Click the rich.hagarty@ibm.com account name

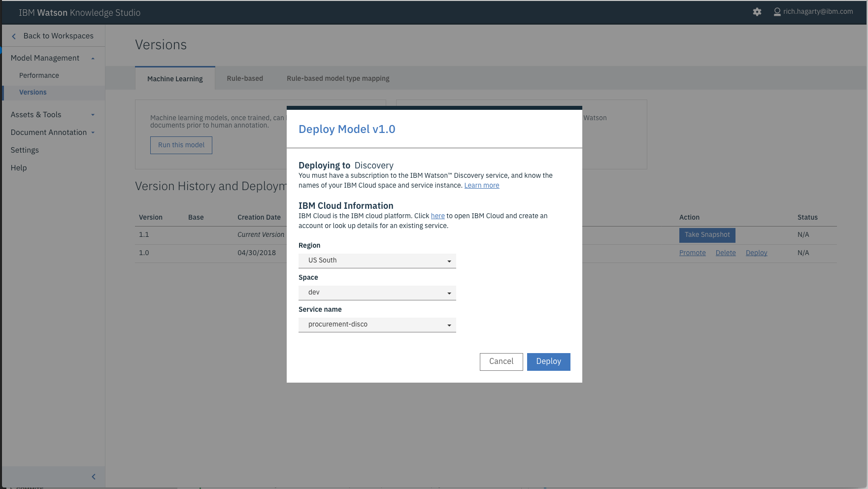pos(818,11)
